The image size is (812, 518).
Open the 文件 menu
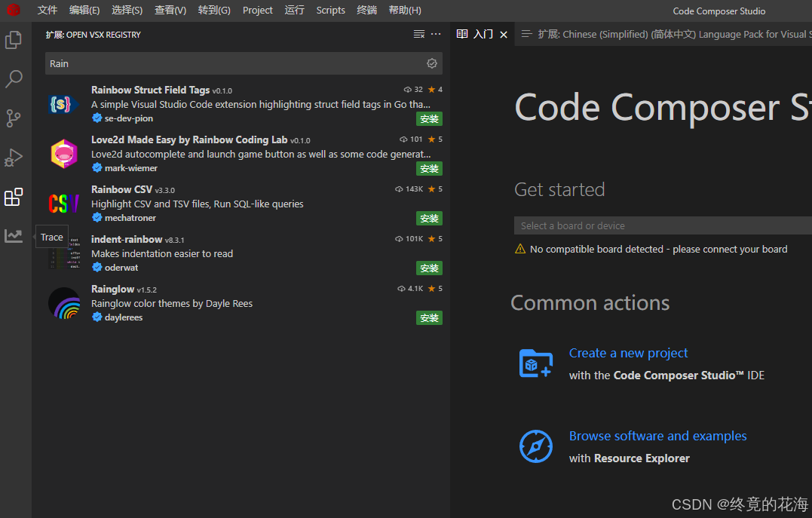(x=47, y=10)
